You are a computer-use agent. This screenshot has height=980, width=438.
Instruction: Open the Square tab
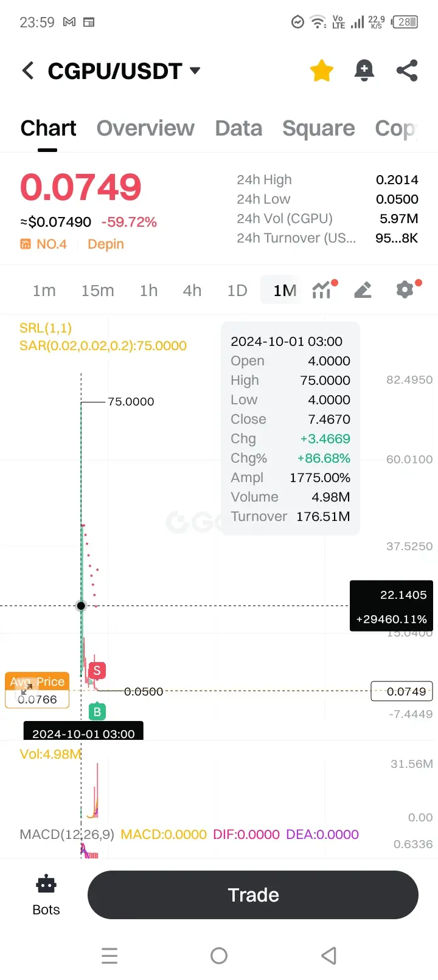(318, 128)
